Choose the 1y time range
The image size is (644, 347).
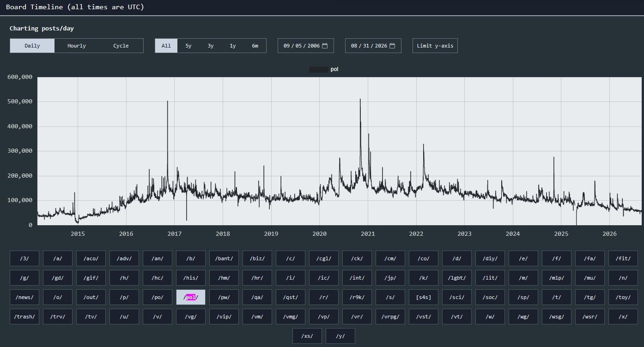[x=233, y=46]
